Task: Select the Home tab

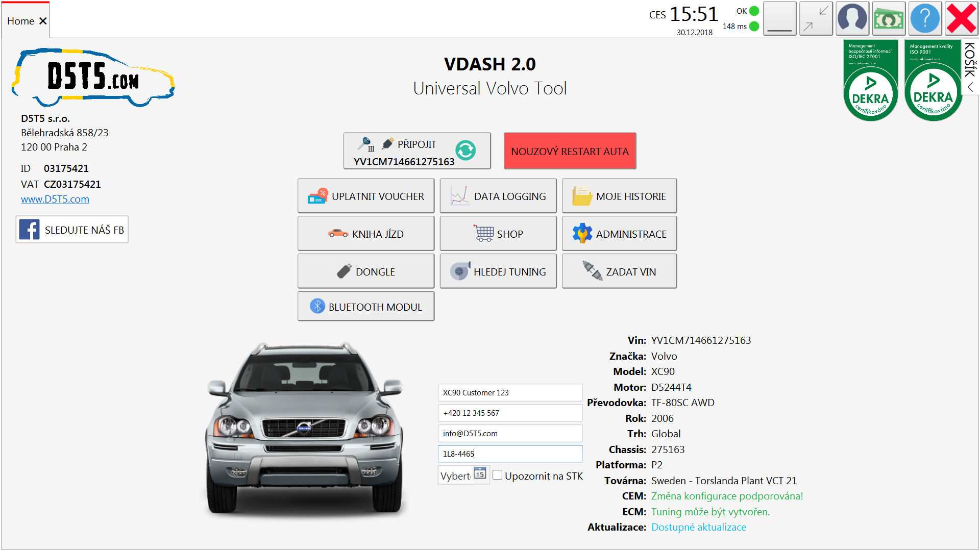Action: tap(21, 21)
